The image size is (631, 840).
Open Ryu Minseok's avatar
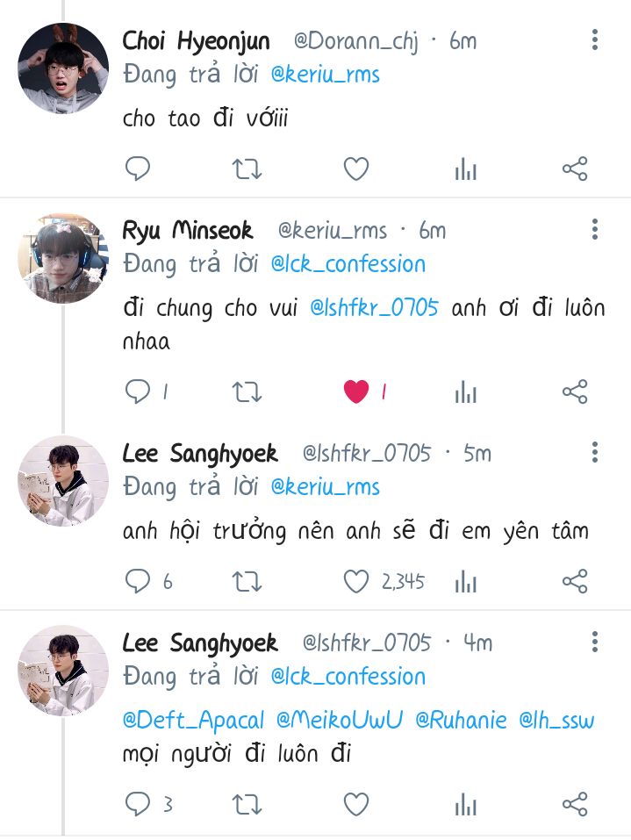click(x=63, y=258)
